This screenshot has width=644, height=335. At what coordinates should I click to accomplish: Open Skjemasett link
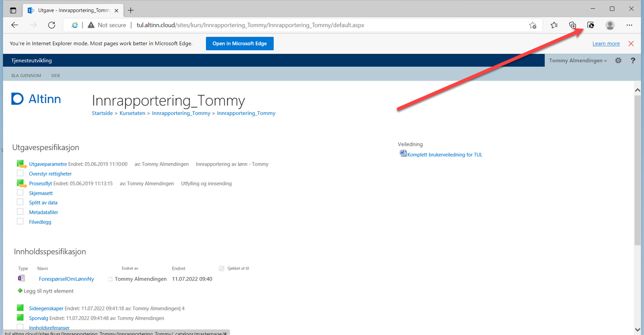(x=41, y=193)
